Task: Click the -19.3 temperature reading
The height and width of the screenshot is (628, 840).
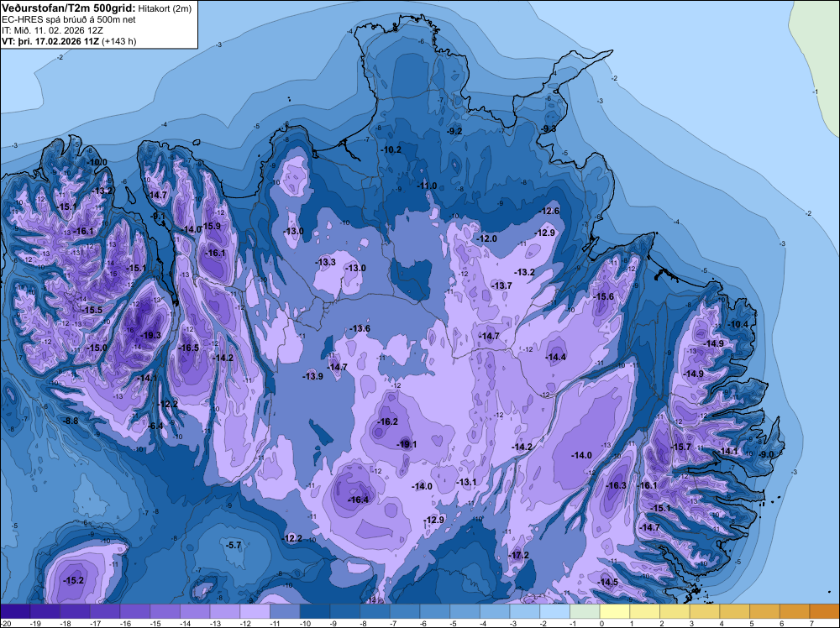Action: pos(150,335)
